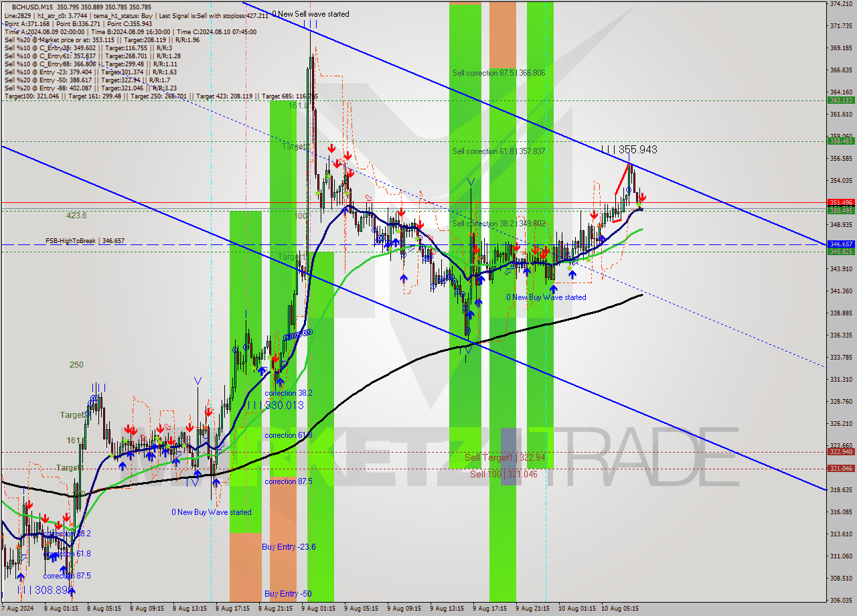Click the 374.210 price axis value
The image size is (857, 616).
pyautogui.click(x=841, y=4)
